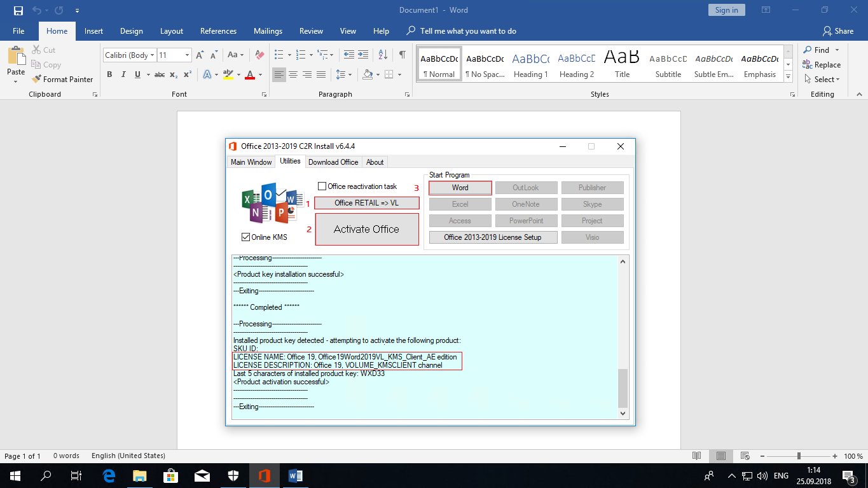Open File Explorer from the taskbar
Screen dimensions: 868x488
coord(139,475)
